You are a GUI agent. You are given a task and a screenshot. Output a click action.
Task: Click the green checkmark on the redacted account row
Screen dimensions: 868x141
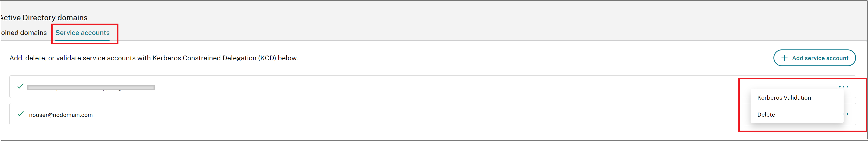tap(21, 86)
